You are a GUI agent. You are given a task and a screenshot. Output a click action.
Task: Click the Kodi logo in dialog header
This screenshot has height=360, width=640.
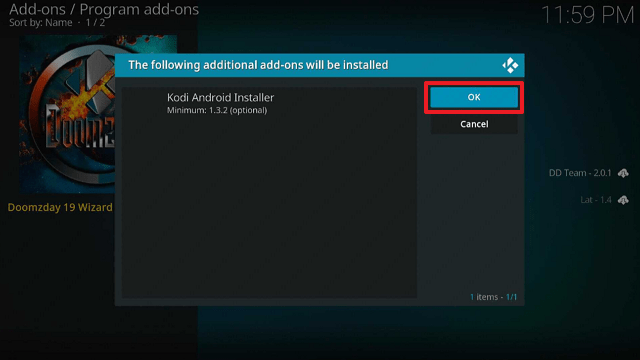510,65
